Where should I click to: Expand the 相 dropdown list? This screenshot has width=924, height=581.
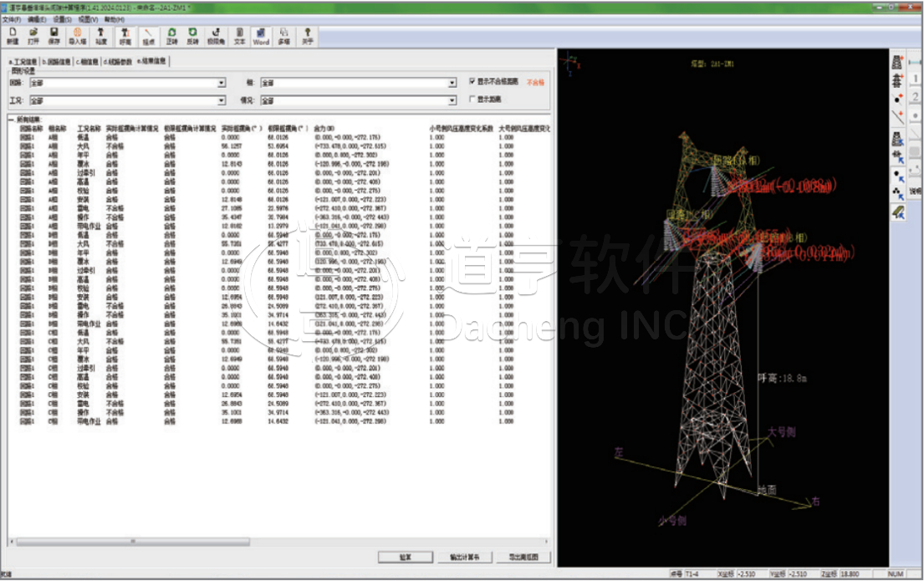click(x=452, y=83)
